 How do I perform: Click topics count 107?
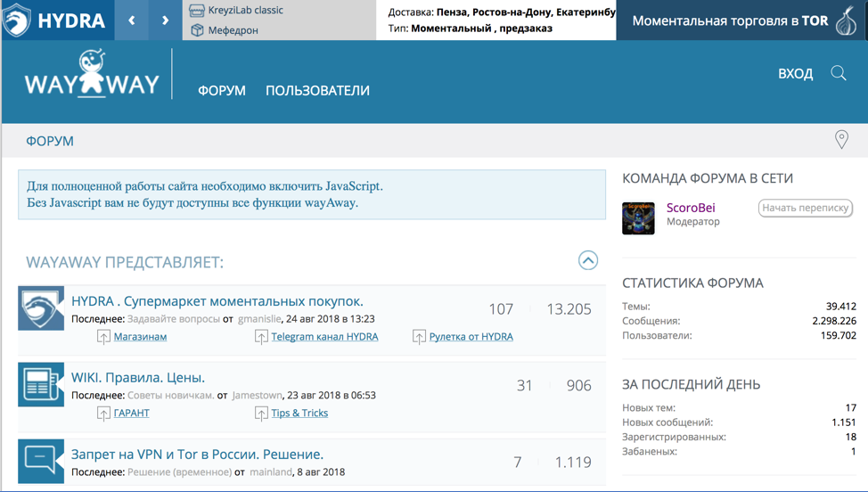[501, 308]
